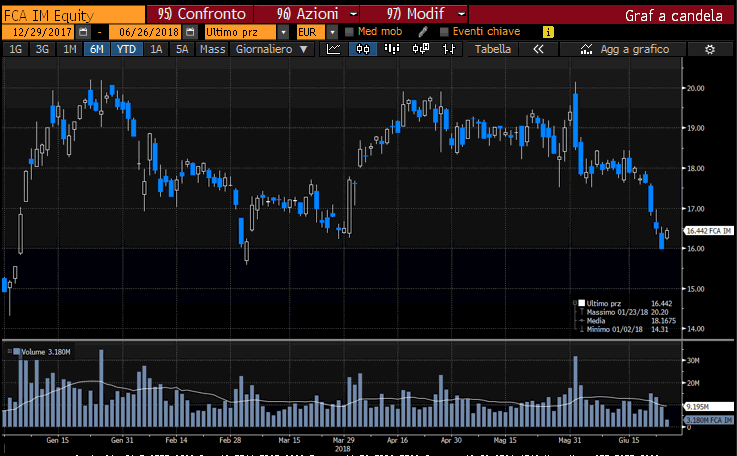The image size is (737, 456).
Task: Select the 1M time range
Action: pyautogui.click(x=70, y=49)
